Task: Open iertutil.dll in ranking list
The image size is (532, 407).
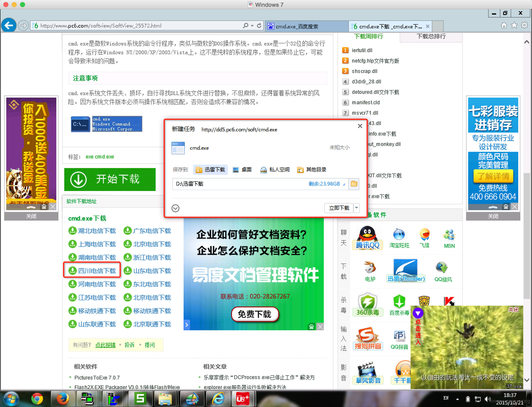Action: (x=362, y=50)
